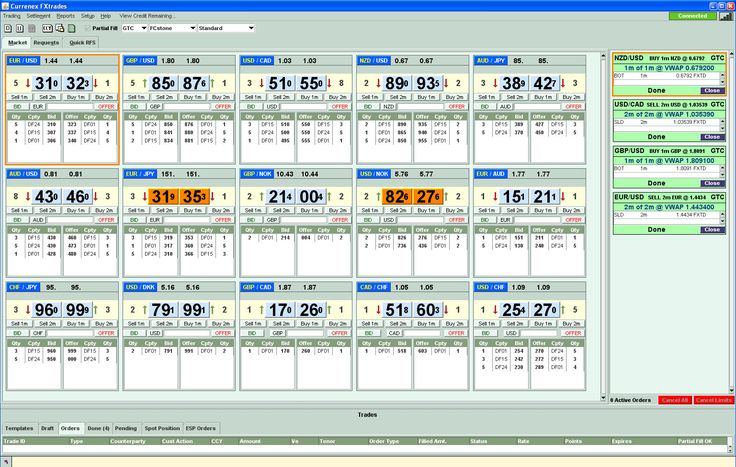Click the EUR/USD bid price 31
This screenshot has width=736, height=467.
[x=46, y=84]
